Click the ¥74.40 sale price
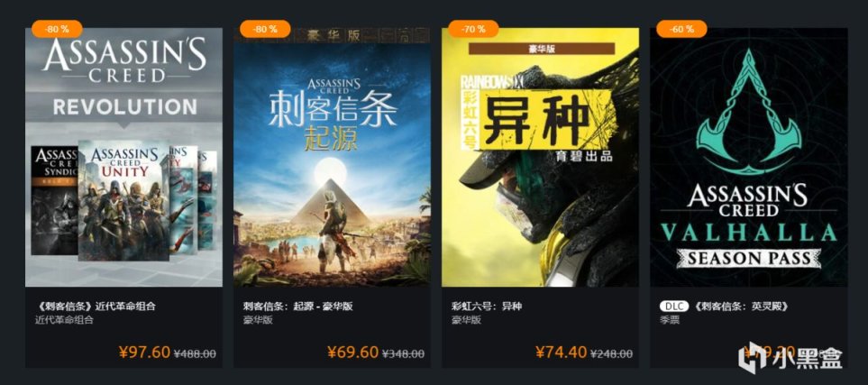The width and height of the screenshot is (868, 385). (x=561, y=352)
